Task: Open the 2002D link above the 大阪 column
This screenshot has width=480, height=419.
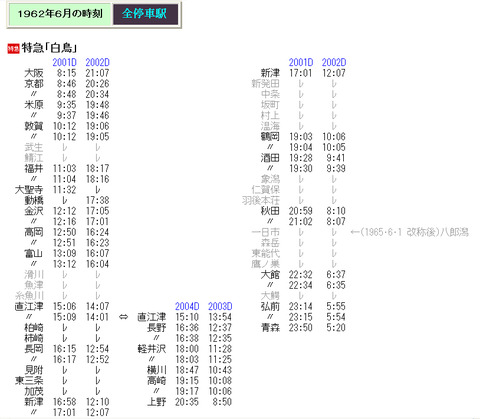Action: [x=97, y=62]
